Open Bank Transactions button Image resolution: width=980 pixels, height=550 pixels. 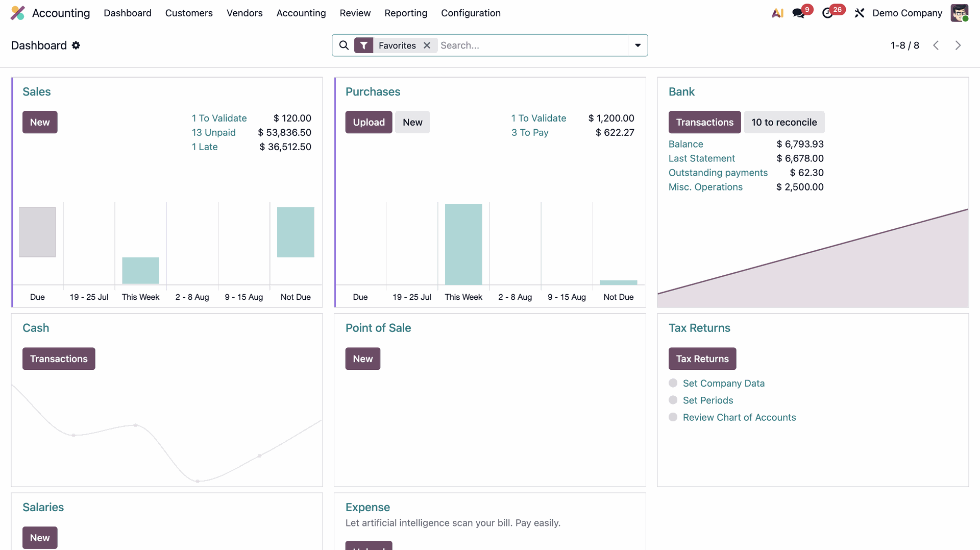click(704, 122)
